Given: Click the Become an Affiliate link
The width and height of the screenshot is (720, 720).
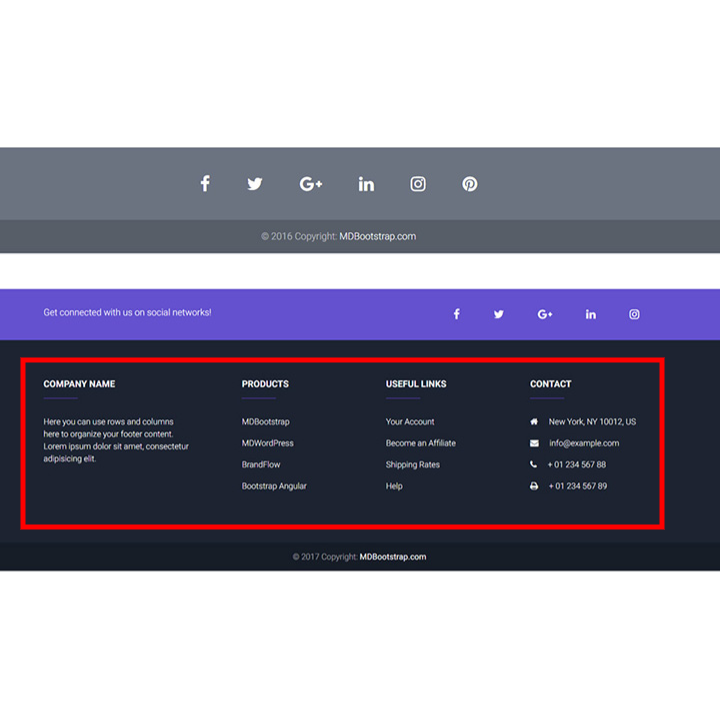Looking at the screenshot, I should 421,443.
